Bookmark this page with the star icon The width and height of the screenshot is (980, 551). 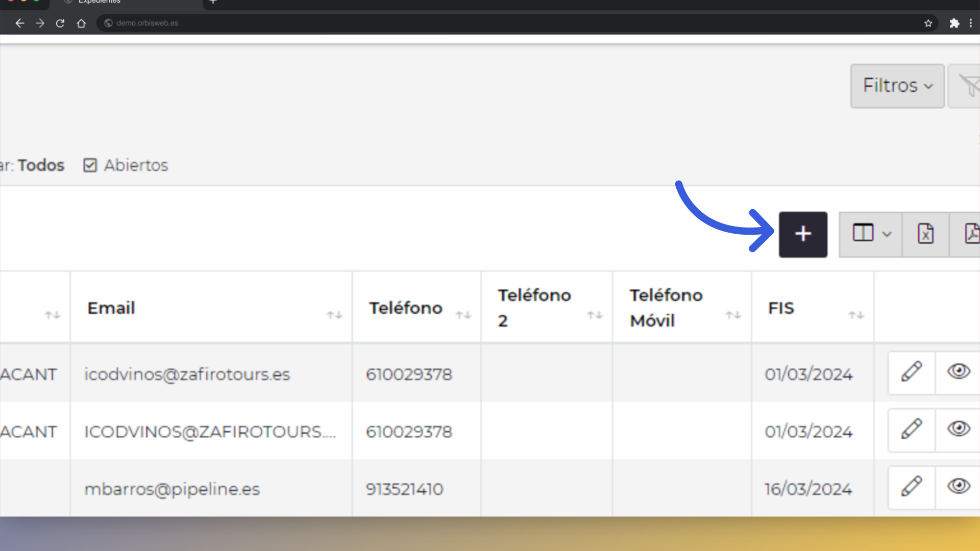[928, 23]
